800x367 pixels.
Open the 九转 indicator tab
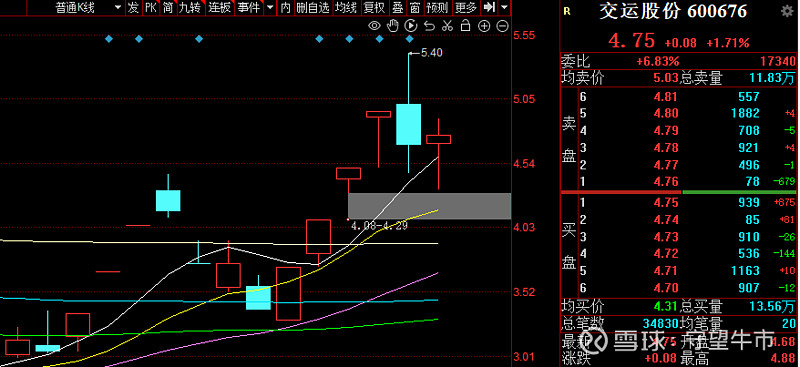pos(190,7)
